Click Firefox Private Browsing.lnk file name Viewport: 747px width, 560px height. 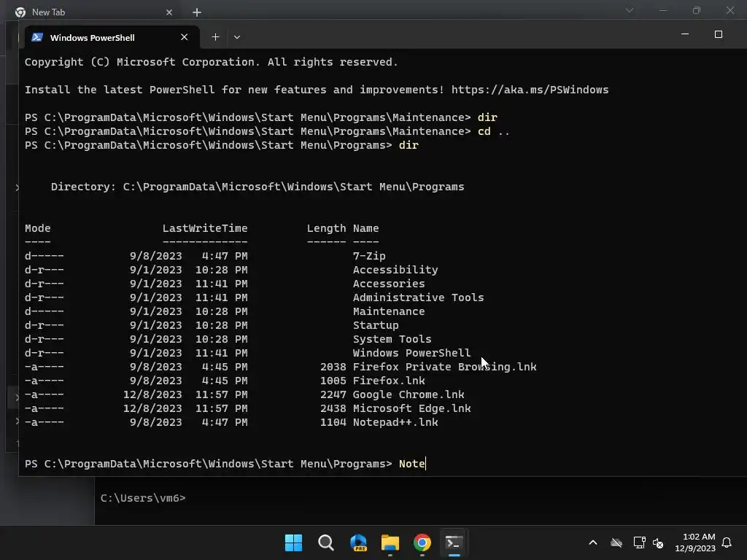pyautogui.click(x=444, y=367)
